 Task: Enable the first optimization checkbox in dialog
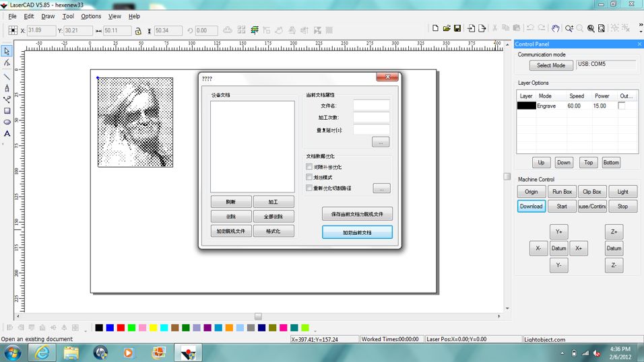point(309,167)
